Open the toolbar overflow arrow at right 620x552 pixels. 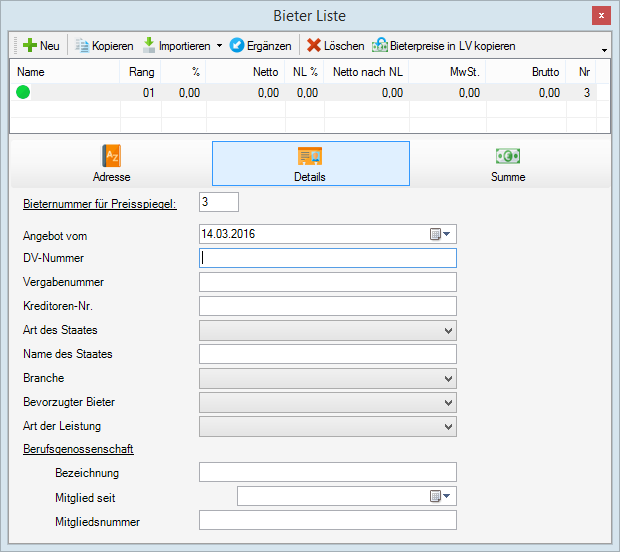tap(604, 50)
